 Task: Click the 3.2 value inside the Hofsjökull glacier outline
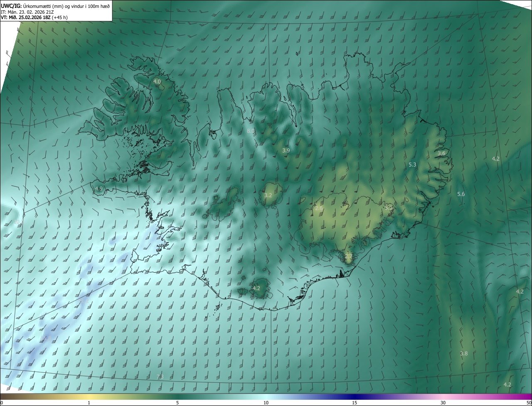268,195
